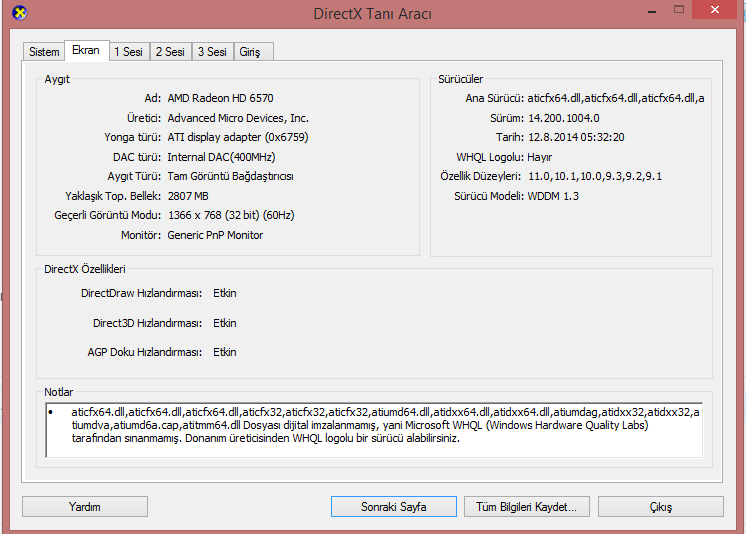Click 1366 x 768 (32 bit) (60Hz) value
The width and height of the screenshot is (746, 534).
coord(231,215)
